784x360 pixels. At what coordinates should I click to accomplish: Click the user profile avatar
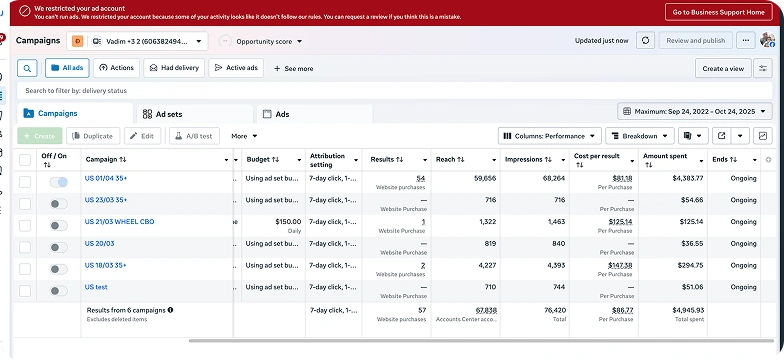[x=767, y=40]
